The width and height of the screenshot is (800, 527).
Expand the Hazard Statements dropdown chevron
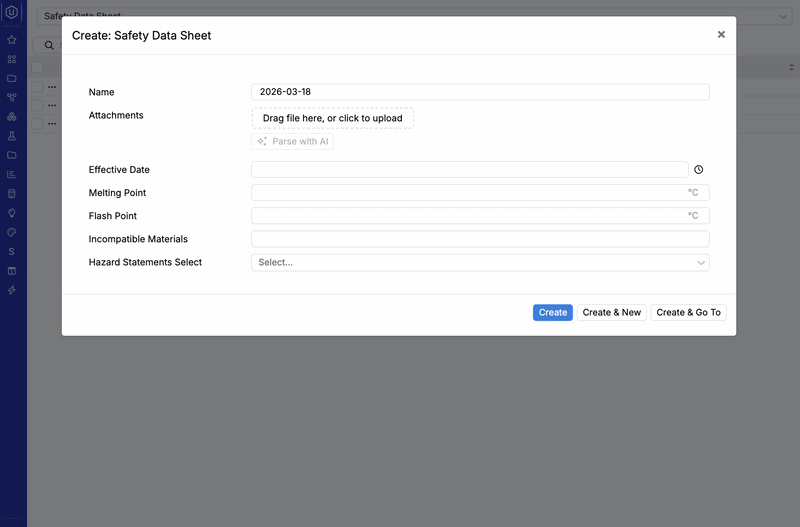[701, 263]
